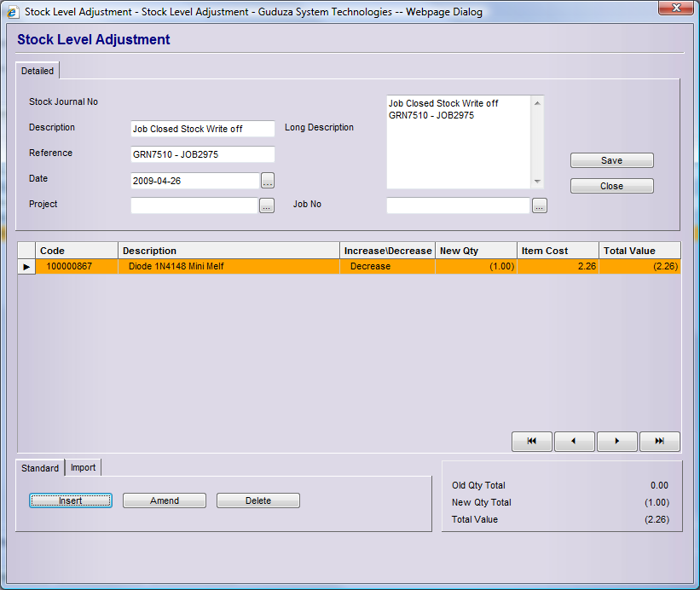Go to first record navigation button
This screenshot has height=590, width=700.
(x=532, y=442)
